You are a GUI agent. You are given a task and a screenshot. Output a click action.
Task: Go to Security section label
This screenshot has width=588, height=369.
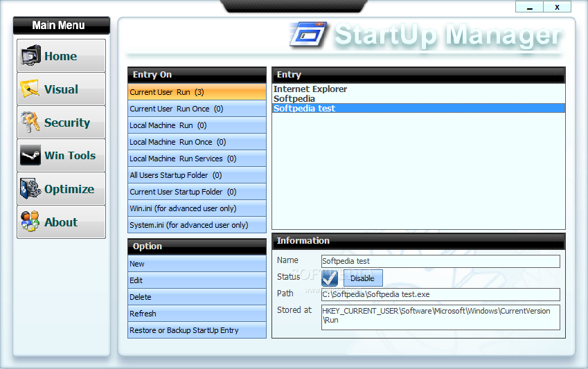[x=67, y=123]
